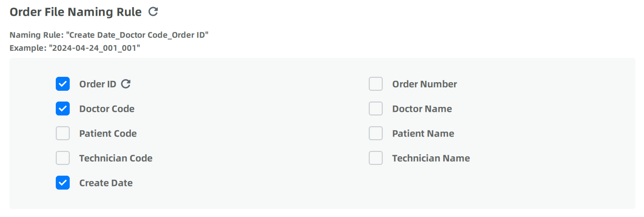This screenshot has height=217, width=644.
Task: Enable the Patient Code checkbox
Action: coord(63,133)
